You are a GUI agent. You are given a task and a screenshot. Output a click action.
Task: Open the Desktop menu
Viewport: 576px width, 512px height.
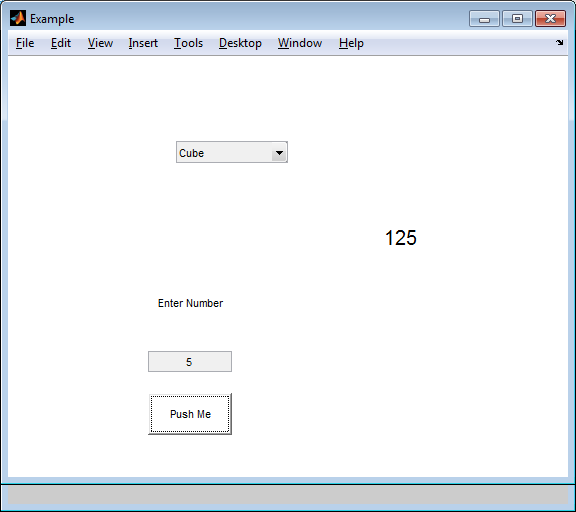tap(240, 43)
